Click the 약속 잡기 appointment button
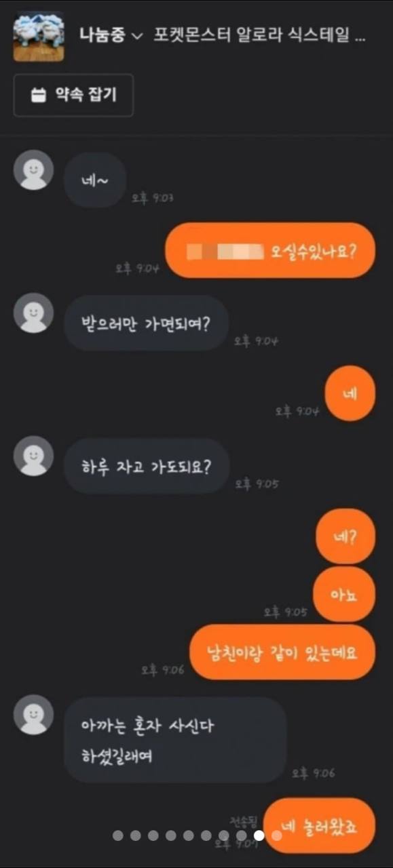The height and width of the screenshot is (868, 393). pyautogui.click(x=74, y=95)
